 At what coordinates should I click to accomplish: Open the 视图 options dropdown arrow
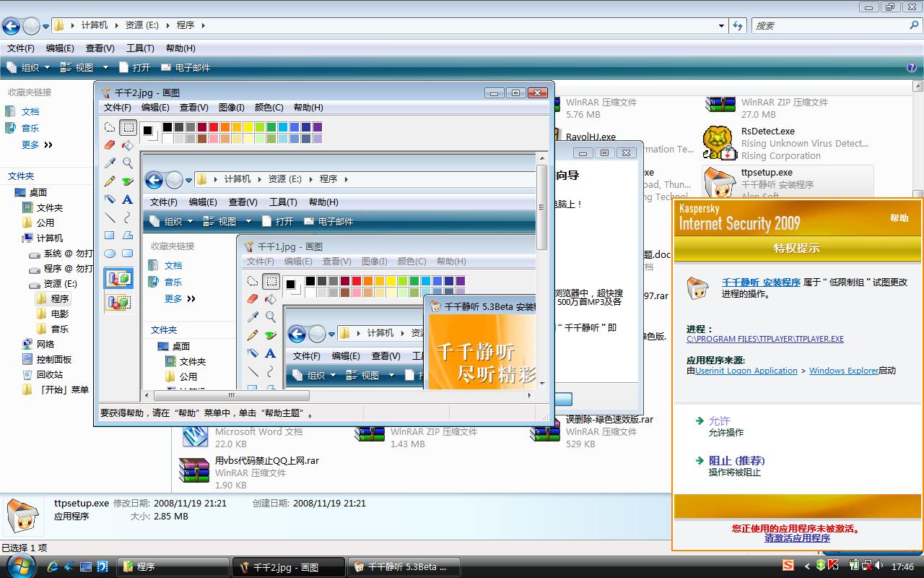(105, 67)
